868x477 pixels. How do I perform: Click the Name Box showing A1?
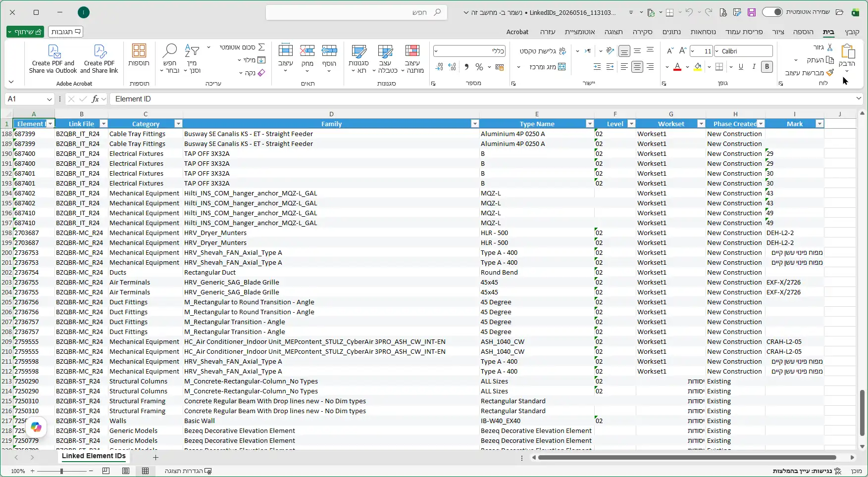coord(30,99)
